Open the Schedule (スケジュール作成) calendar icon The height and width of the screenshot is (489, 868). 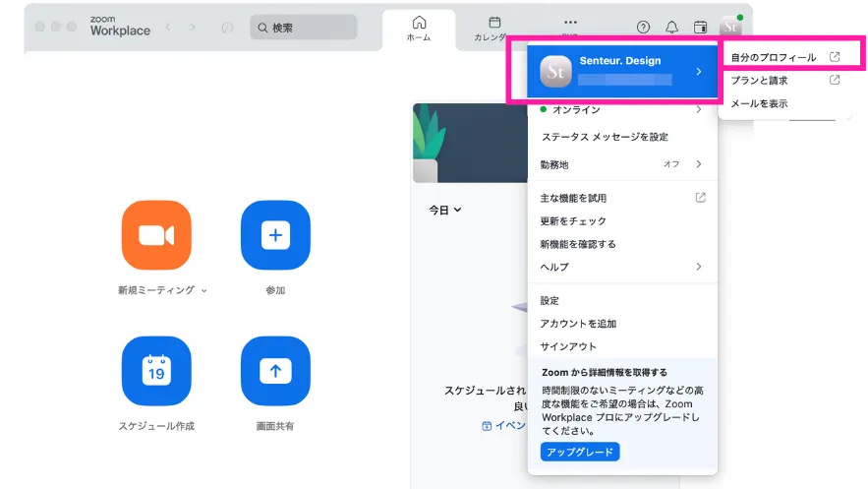point(156,371)
